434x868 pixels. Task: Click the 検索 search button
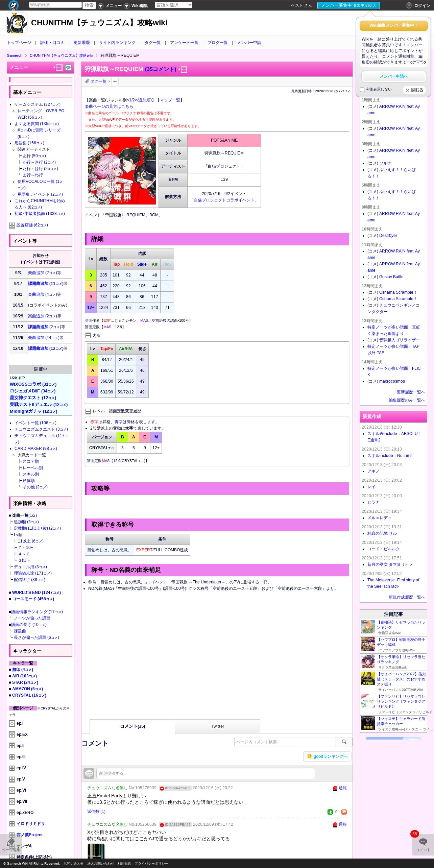89,5
